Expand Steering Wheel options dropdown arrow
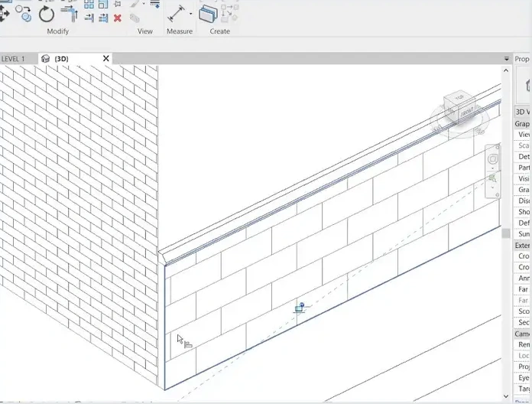Screen dimensions: 532x404 click(x=493, y=168)
